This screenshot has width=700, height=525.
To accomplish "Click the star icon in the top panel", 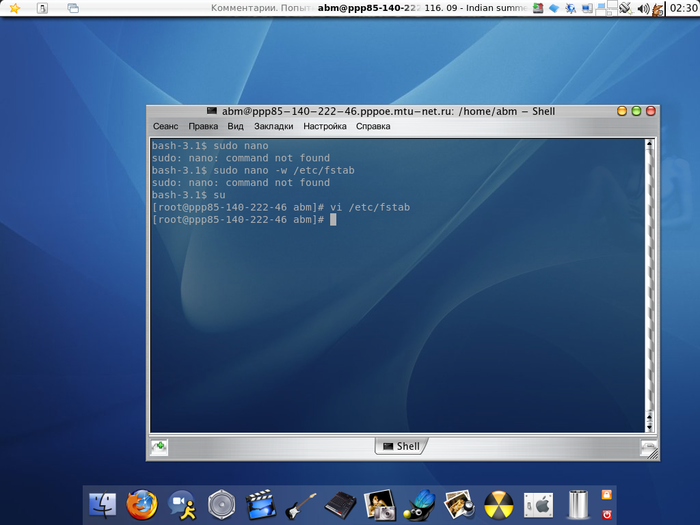I will tap(15, 8).
